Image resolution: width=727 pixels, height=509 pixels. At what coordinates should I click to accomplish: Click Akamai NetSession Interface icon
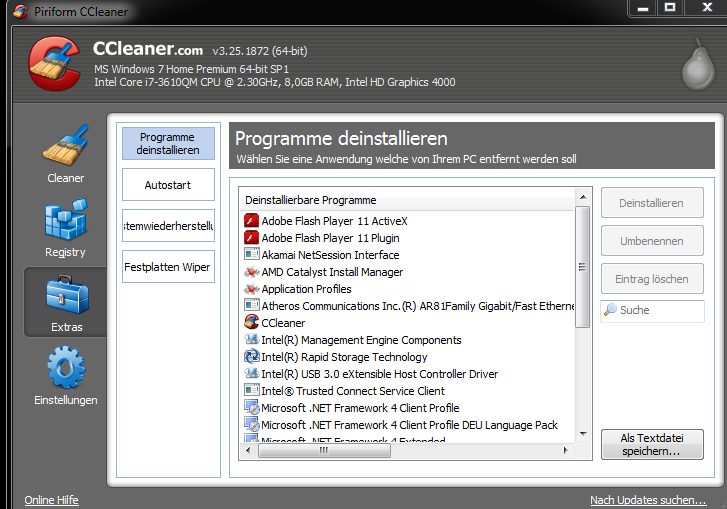251,254
